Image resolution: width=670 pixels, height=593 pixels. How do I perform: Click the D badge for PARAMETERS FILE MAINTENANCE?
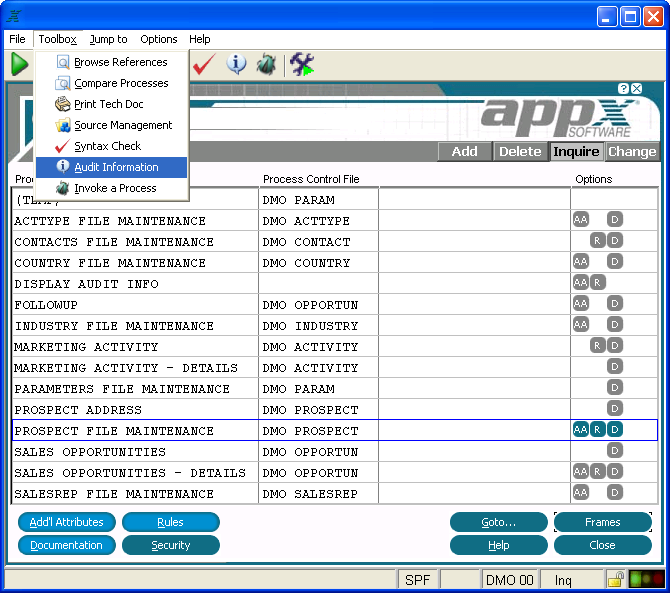coord(615,388)
